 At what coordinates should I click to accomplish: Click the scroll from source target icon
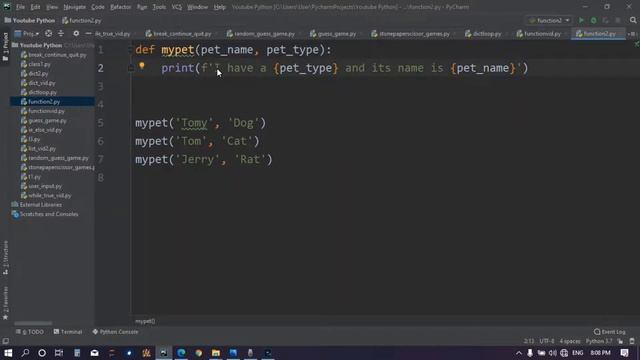[x=48, y=33]
